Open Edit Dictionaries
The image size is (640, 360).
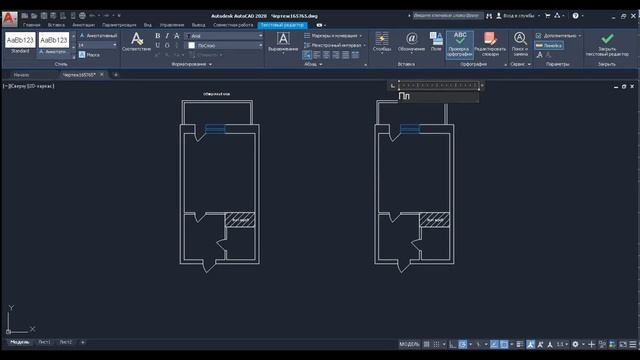pos(490,44)
